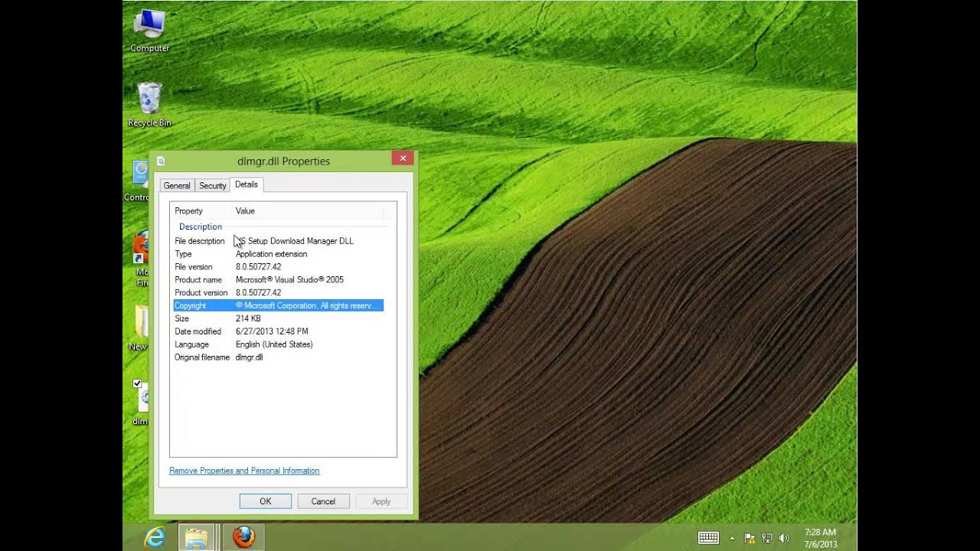980x551 pixels.
Task: Click the properties dialog title bar file icon
Action: [161, 161]
